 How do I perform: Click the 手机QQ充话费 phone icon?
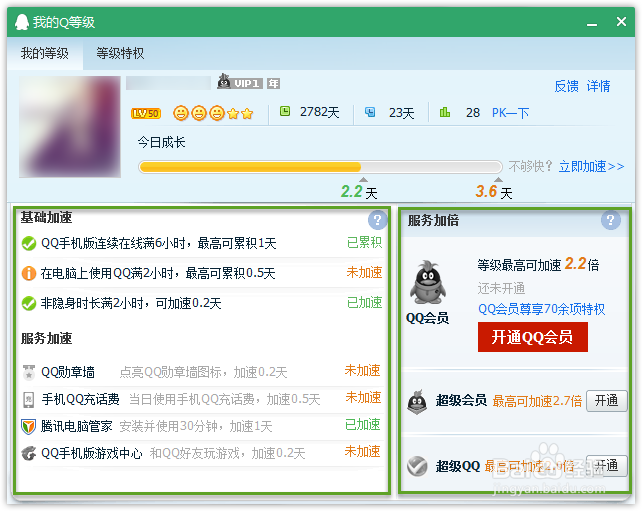[29, 400]
